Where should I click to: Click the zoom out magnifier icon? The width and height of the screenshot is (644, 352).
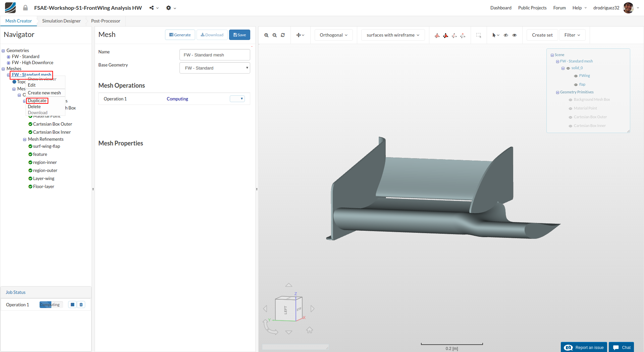pos(275,35)
